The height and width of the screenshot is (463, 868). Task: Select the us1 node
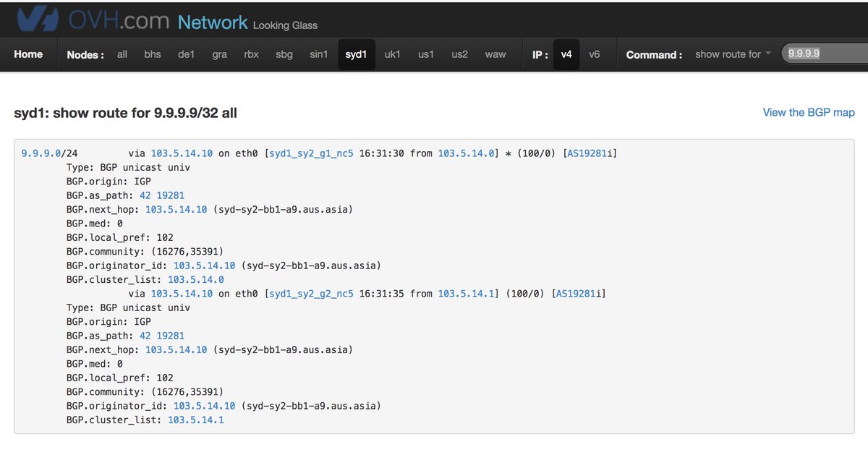coord(426,54)
